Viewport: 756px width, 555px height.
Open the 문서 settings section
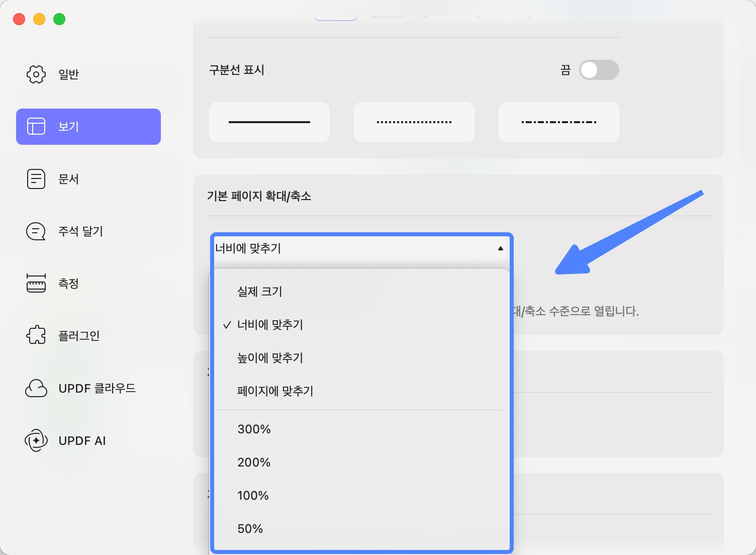(88, 179)
